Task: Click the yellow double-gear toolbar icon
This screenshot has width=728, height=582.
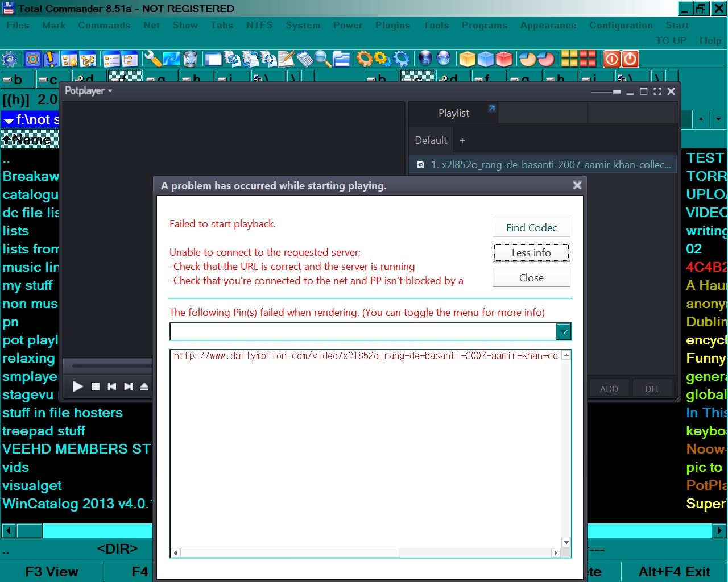Action: click(x=383, y=59)
